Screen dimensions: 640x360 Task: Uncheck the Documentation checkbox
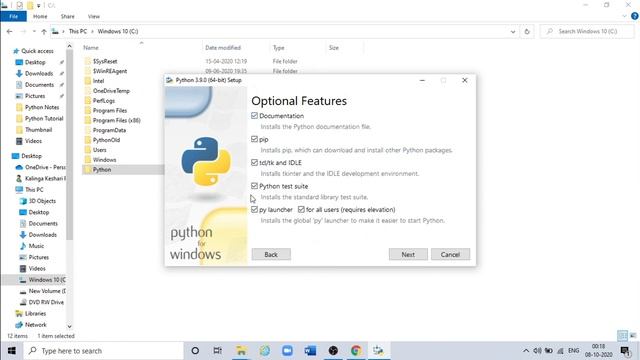254,116
